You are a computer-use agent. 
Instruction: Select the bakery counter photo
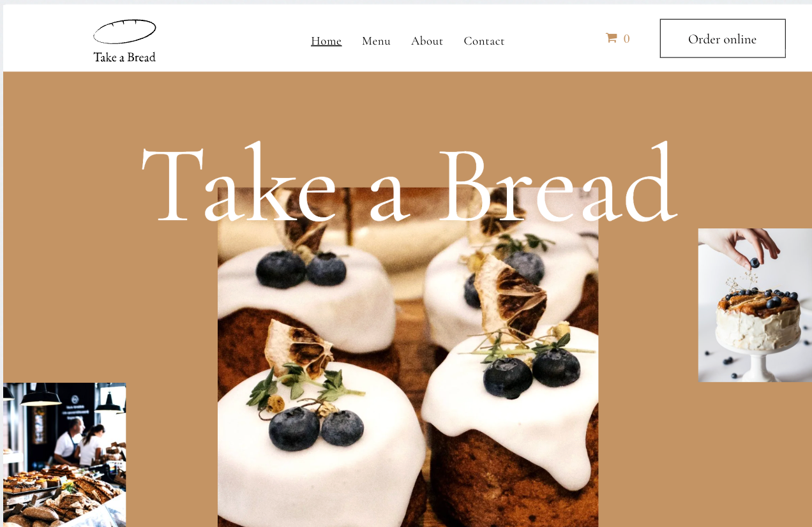pyautogui.click(x=64, y=455)
